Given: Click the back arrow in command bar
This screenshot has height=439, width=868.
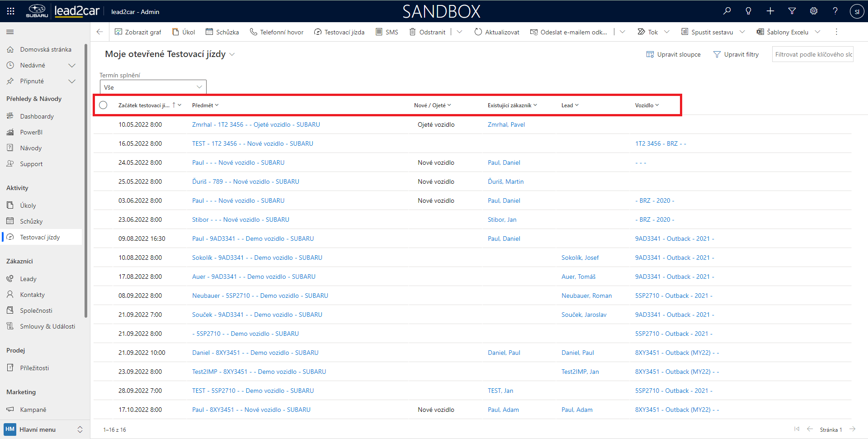Looking at the screenshot, I should [100, 32].
